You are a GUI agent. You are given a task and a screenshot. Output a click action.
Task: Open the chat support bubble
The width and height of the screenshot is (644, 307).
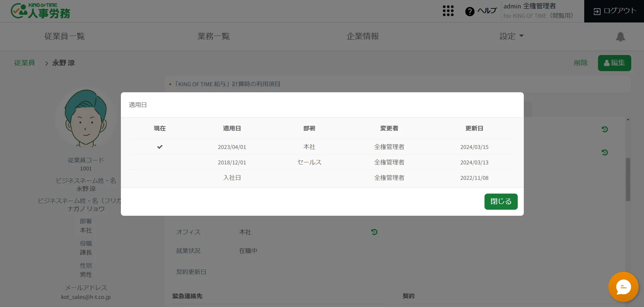pos(624,287)
